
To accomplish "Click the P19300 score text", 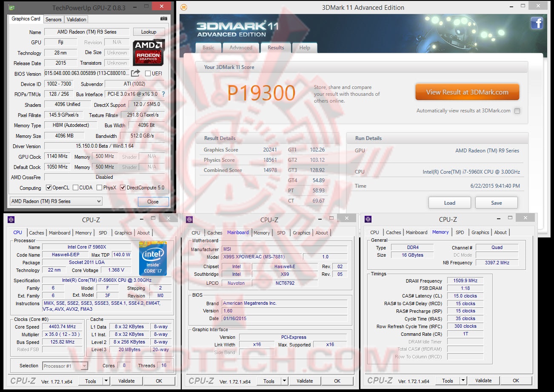I will (261, 93).
